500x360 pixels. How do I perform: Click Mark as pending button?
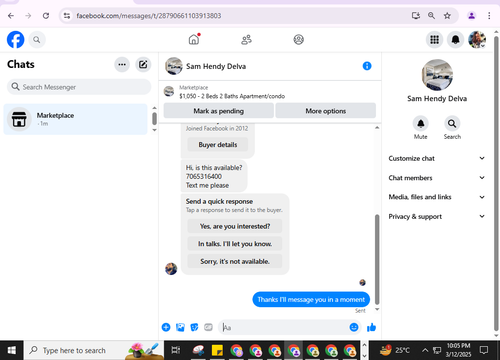pos(219,111)
